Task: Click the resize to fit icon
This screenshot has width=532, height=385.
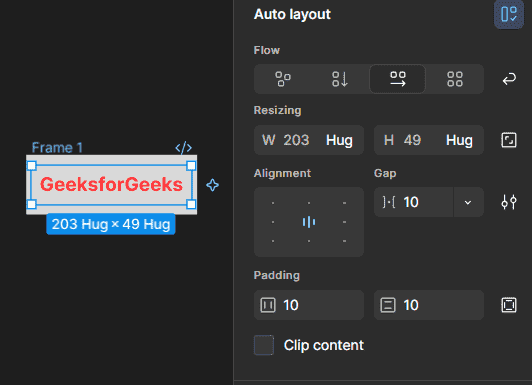Action: coord(509,140)
